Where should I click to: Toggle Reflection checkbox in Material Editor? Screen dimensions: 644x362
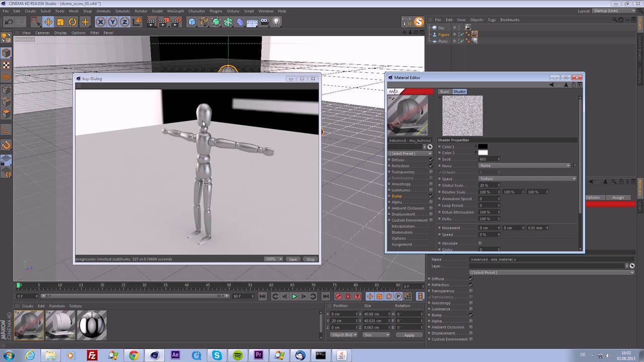pyautogui.click(x=431, y=166)
